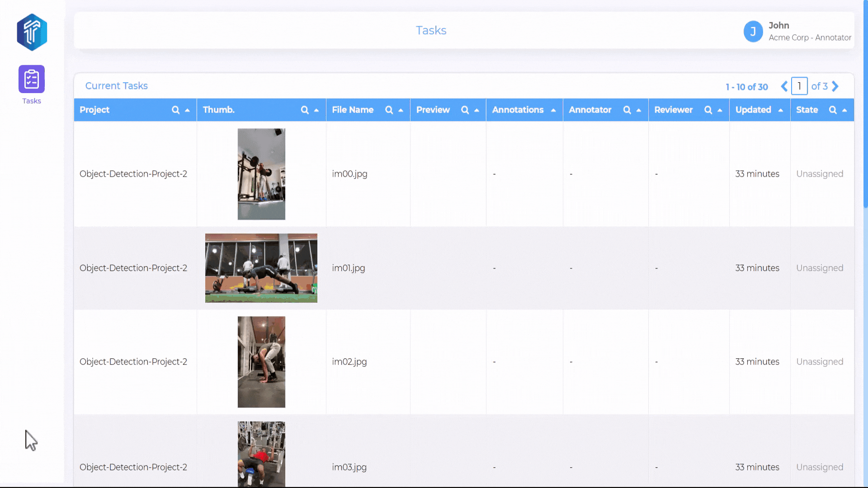Click the Current Tasks heading
This screenshot has width=868, height=488.
(x=117, y=86)
